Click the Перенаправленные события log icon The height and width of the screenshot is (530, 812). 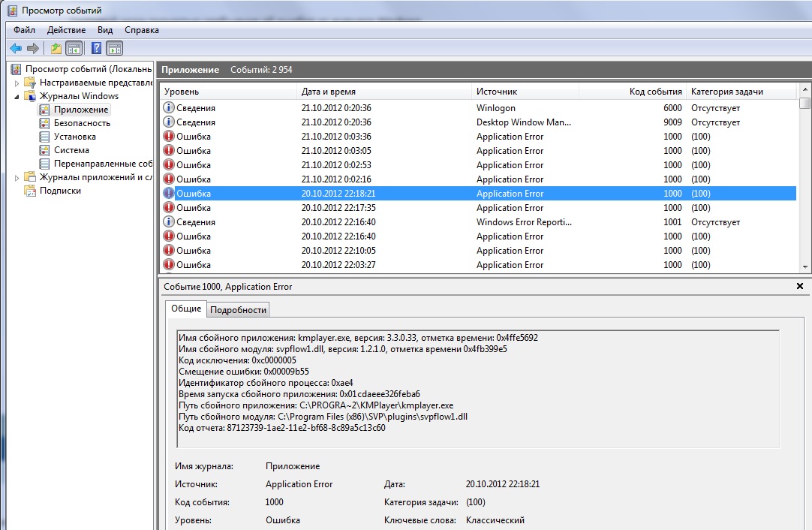(44, 164)
